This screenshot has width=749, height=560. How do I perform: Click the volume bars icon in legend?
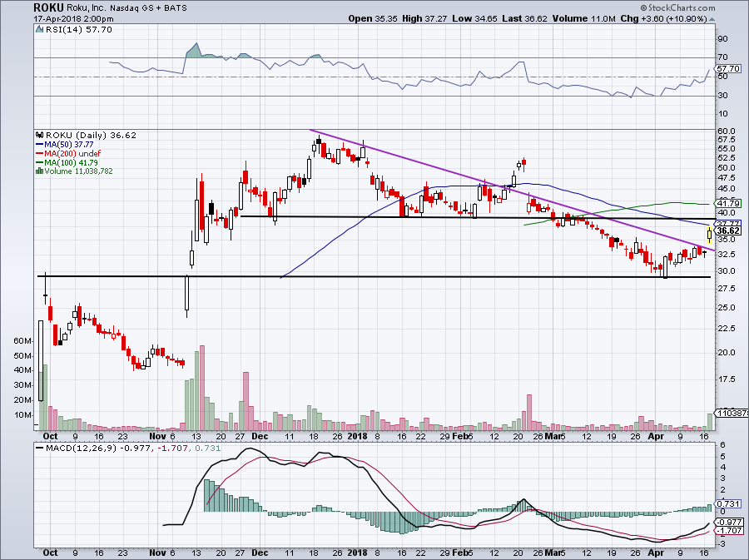[x=39, y=171]
